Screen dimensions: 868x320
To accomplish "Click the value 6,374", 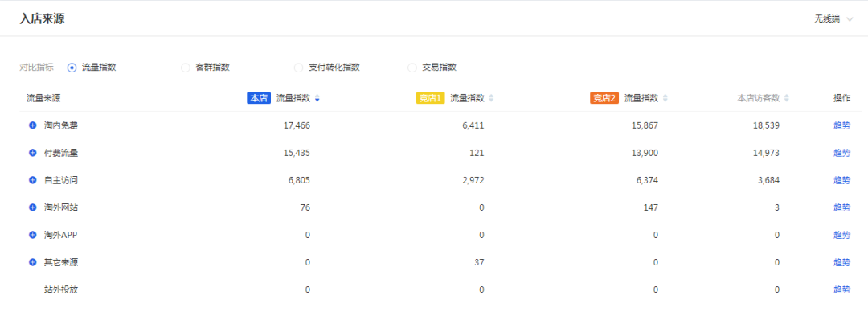I will pos(647,180).
